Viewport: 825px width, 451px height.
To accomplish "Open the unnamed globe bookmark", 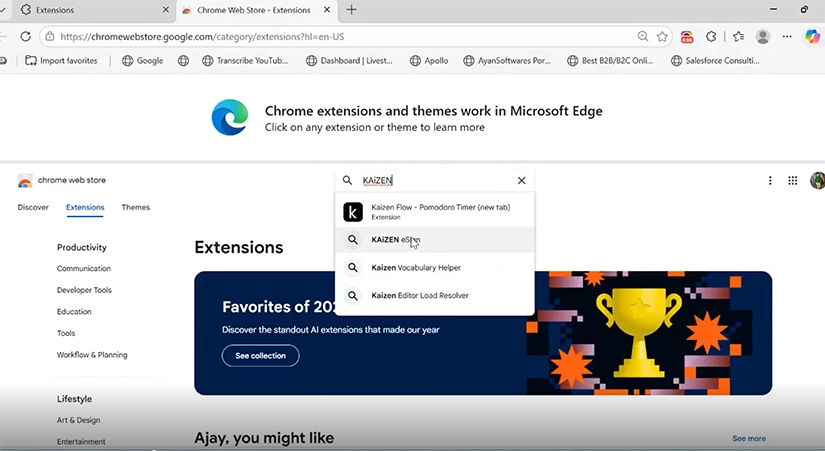I will click(x=183, y=61).
